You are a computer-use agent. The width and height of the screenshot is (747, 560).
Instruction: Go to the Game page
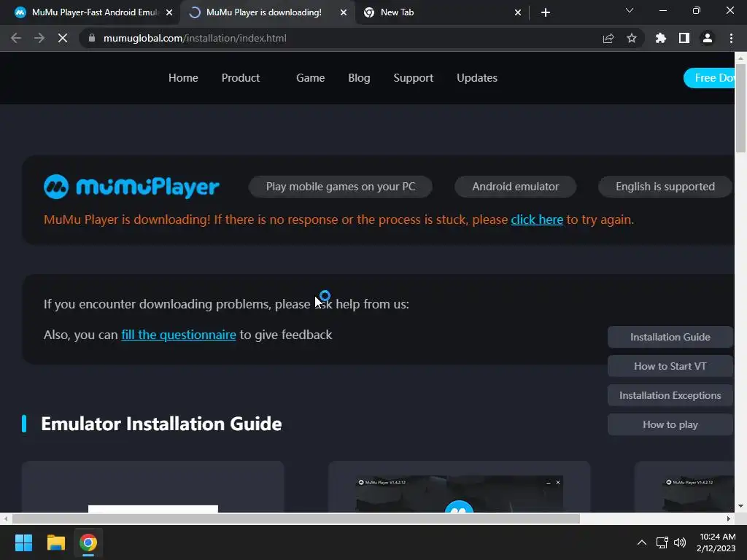pyautogui.click(x=310, y=77)
